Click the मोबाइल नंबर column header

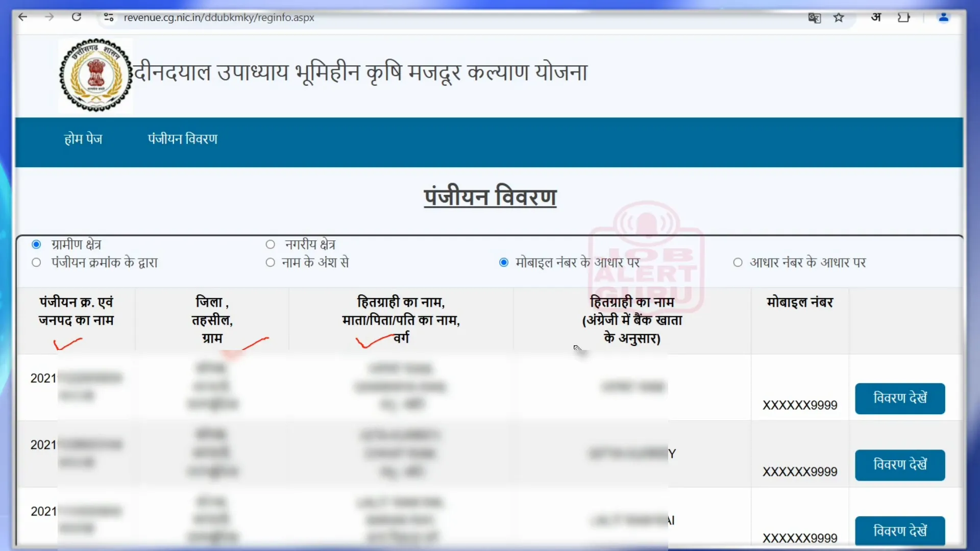[x=800, y=303]
